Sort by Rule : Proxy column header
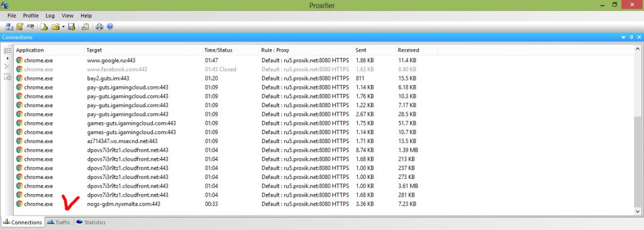 (x=306, y=50)
